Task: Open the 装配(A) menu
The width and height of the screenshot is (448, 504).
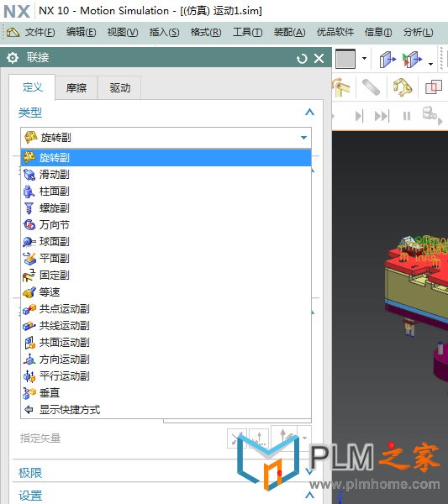Action: coord(289,32)
